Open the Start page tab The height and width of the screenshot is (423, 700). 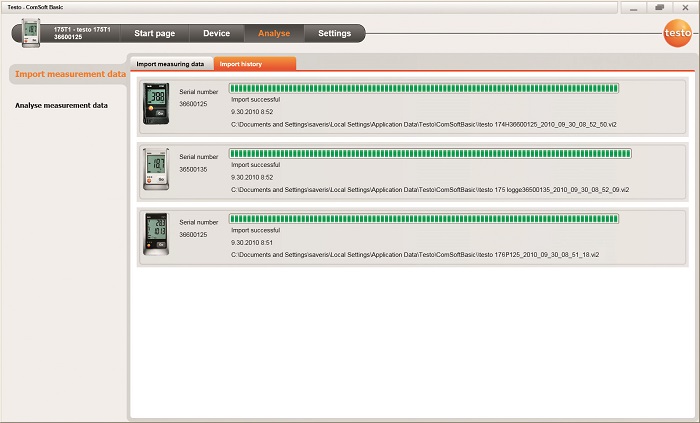[154, 33]
